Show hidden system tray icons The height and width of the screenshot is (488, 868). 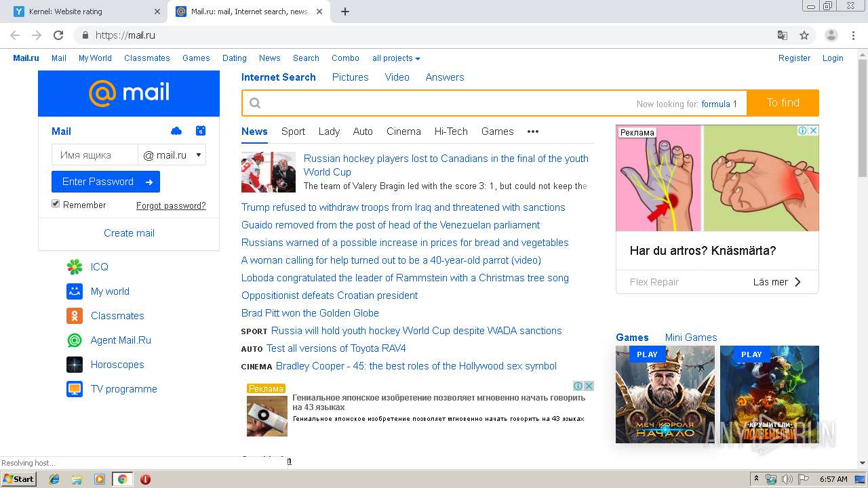757,479
